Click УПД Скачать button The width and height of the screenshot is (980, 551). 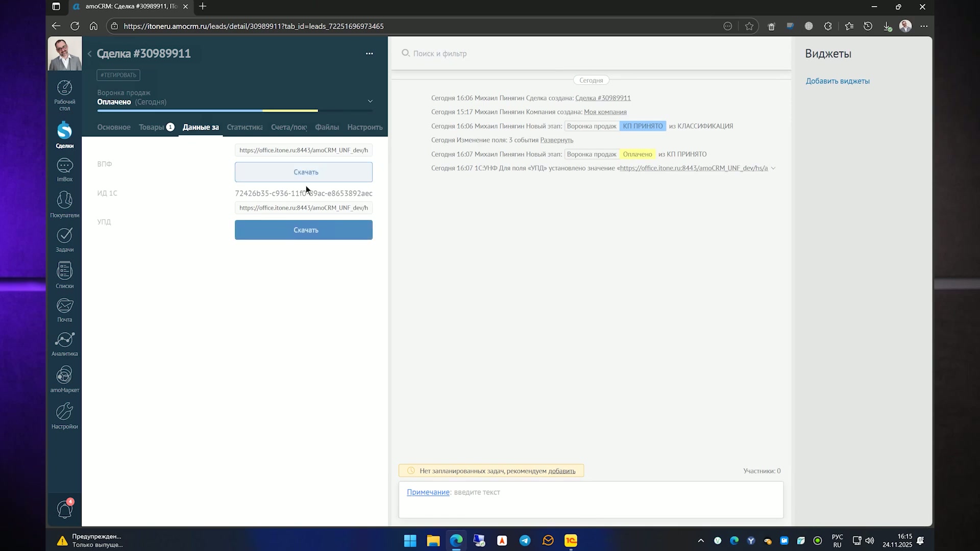(304, 230)
